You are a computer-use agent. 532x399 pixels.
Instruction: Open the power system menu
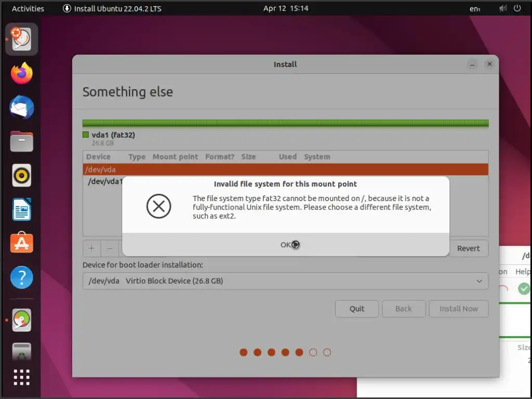click(517, 8)
